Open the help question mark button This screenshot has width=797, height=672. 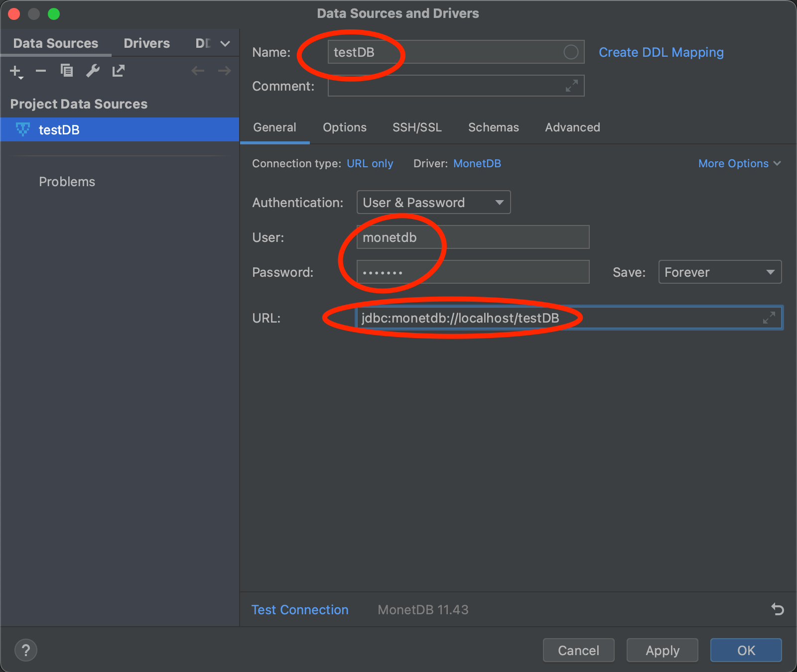(x=26, y=650)
